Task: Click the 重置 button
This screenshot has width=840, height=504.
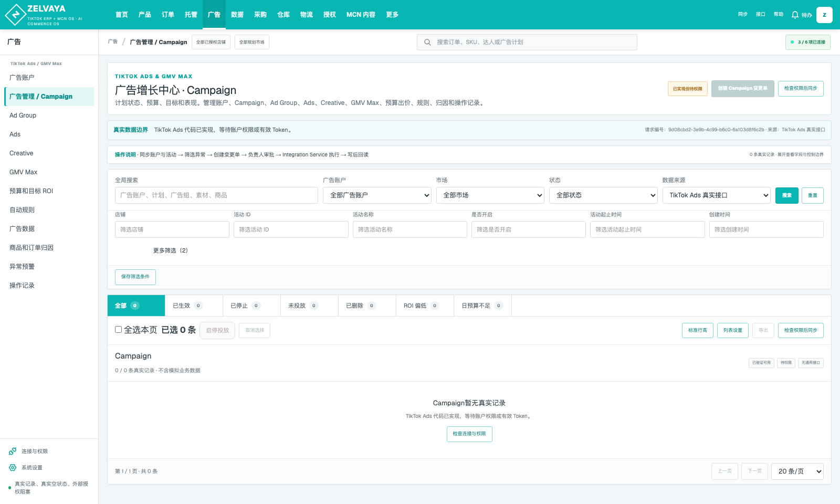Action: [x=813, y=195]
